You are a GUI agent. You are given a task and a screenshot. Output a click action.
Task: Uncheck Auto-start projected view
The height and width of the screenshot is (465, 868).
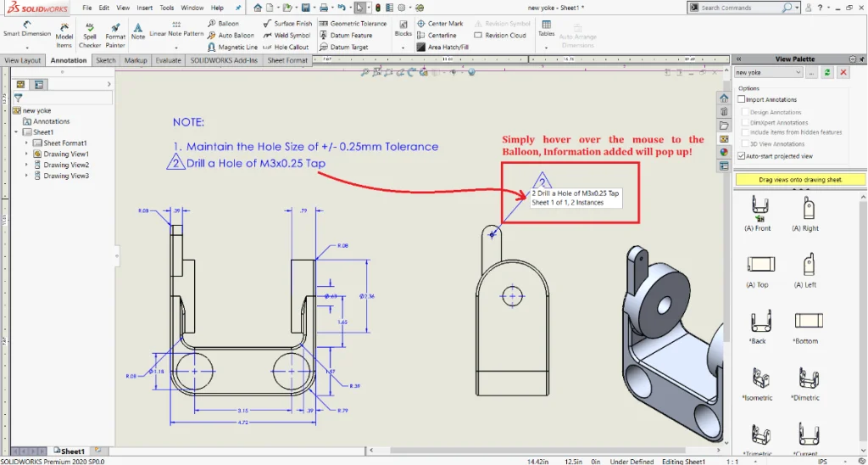pos(742,156)
